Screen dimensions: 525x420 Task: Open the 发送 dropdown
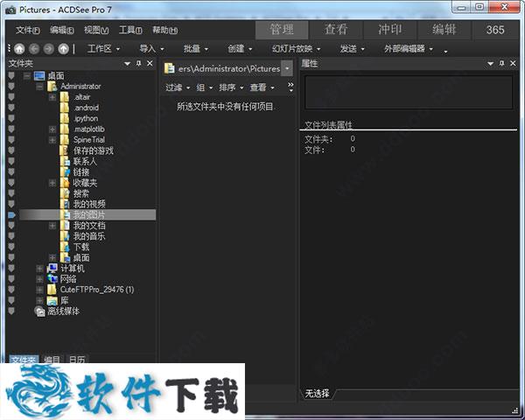(x=352, y=49)
